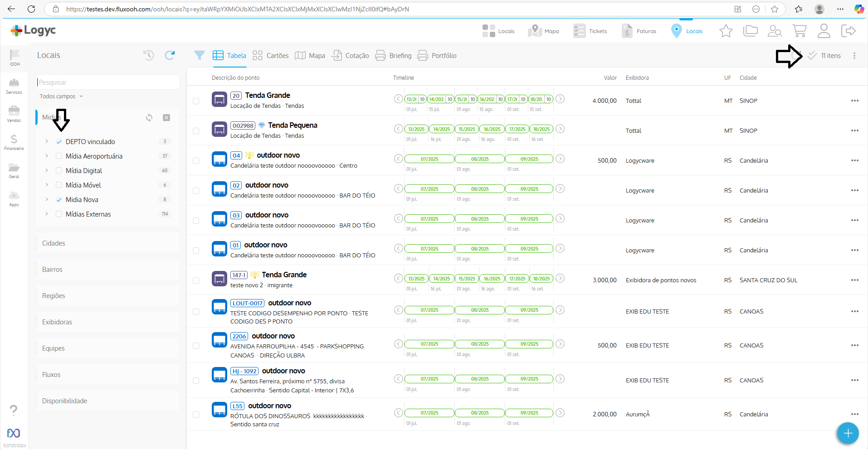Open the help question mark icon
The width and height of the screenshot is (868, 449).
point(14,410)
